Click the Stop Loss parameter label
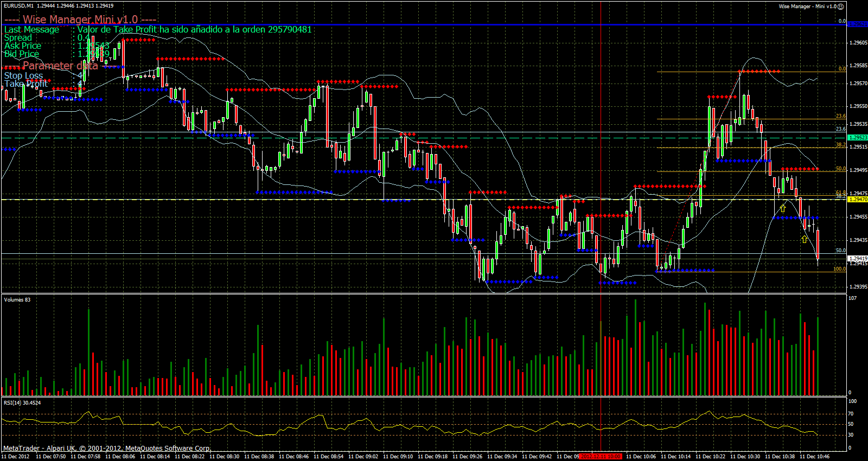 23,75
